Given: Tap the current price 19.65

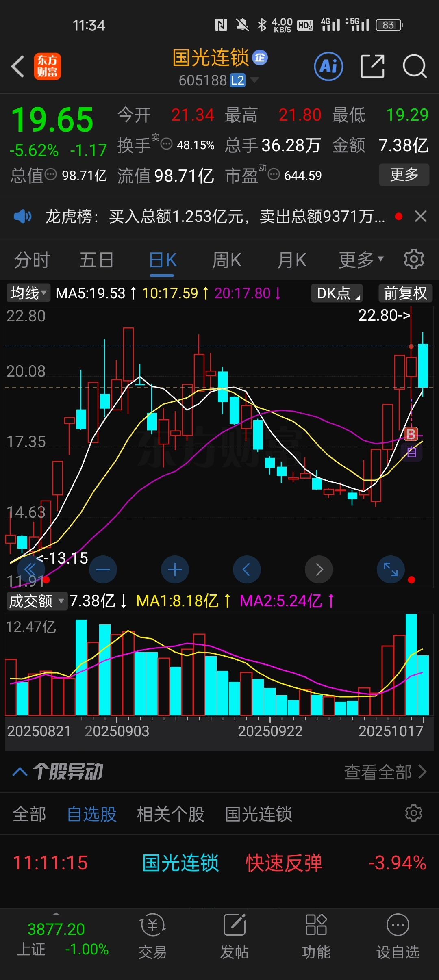Looking at the screenshot, I should pyautogui.click(x=52, y=120).
